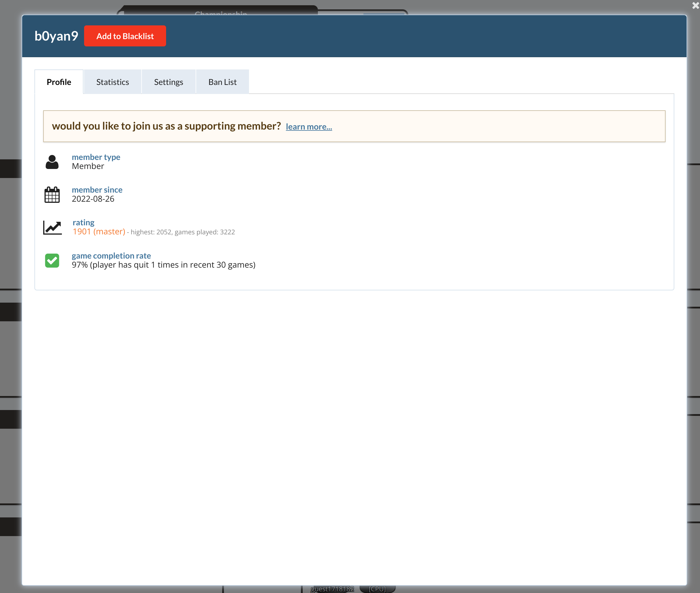700x593 pixels.
Task: Click Add to Blacklist button
Action: click(125, 36)
